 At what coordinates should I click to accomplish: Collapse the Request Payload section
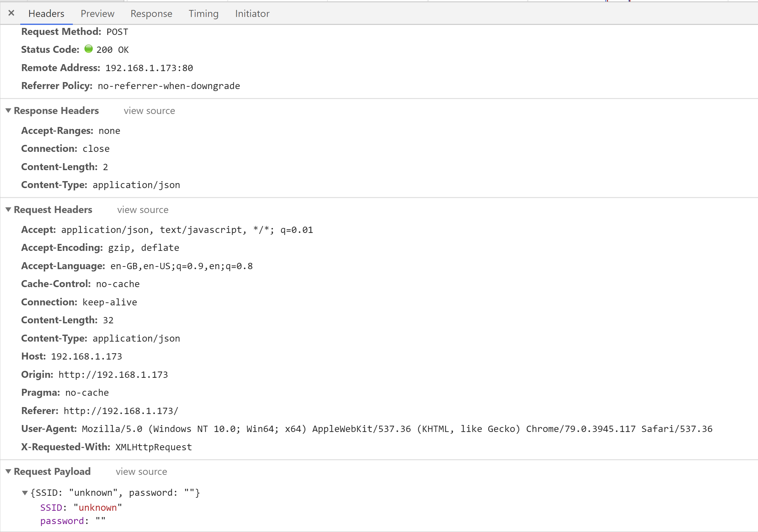[x=8, y=471]
